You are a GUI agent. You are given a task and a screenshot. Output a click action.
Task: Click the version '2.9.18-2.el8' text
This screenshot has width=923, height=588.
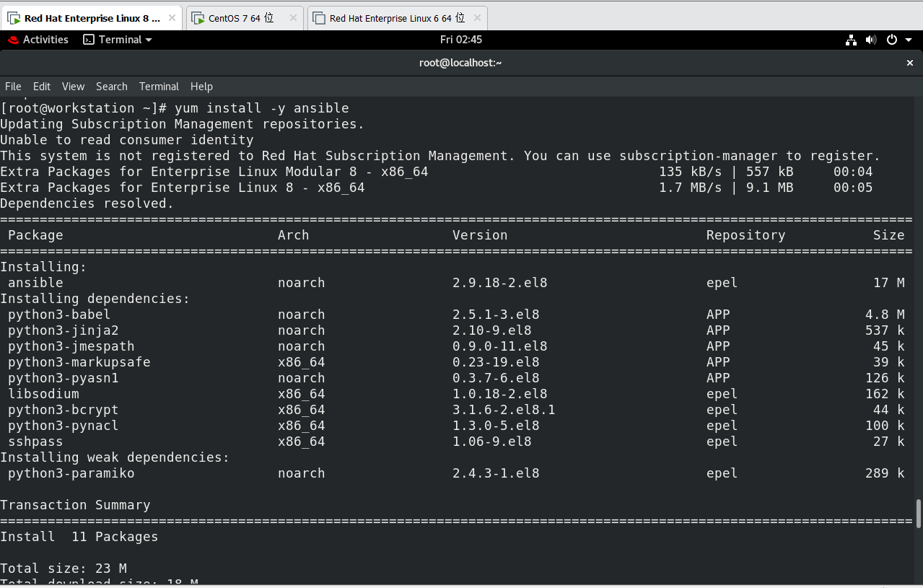(500, 283)
